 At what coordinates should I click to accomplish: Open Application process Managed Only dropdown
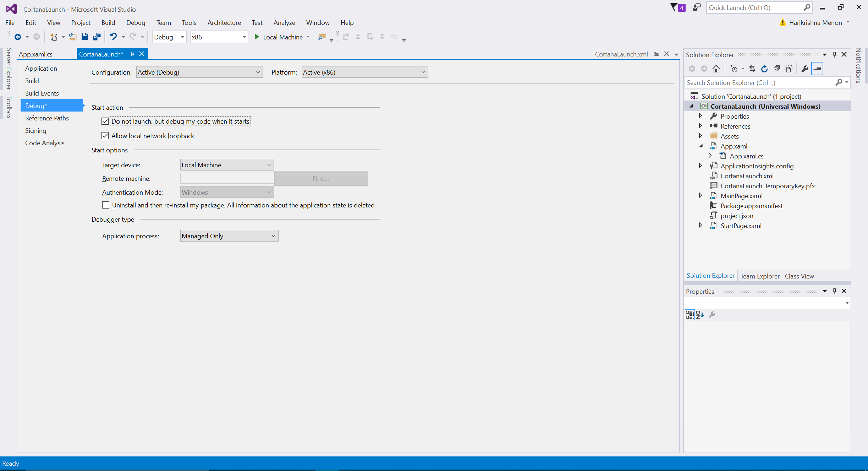229,236
